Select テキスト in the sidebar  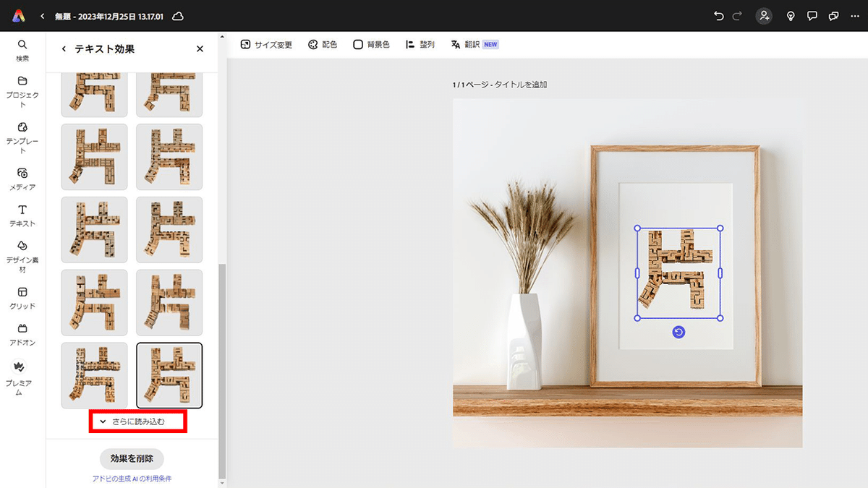(22, 215)
